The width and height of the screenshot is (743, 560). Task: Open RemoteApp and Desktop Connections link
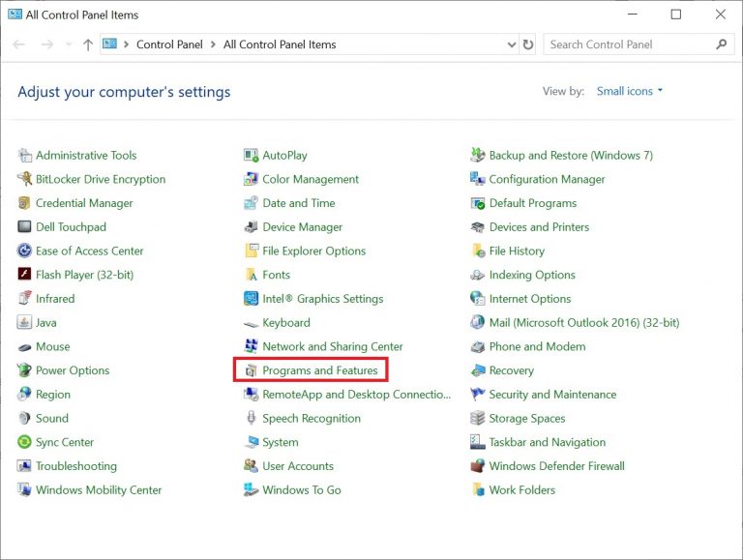[357, 395]
